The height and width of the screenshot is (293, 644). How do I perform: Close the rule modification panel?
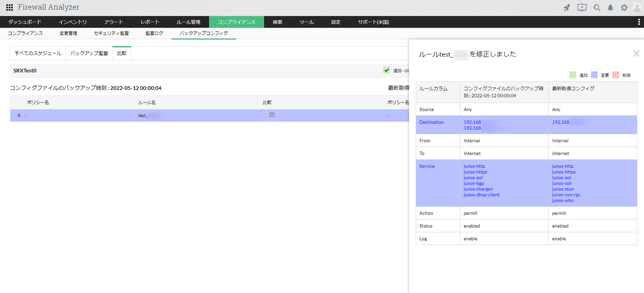[636, 54]
